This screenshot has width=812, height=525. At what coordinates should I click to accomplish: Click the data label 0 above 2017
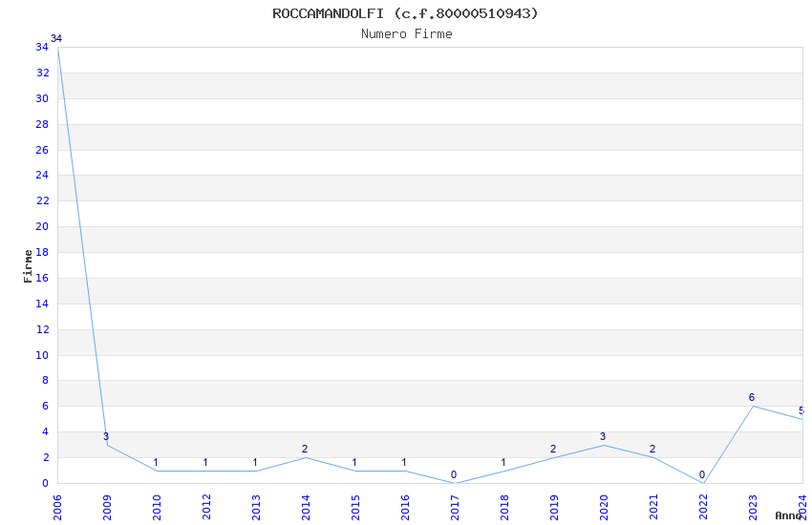pos(454,474)
